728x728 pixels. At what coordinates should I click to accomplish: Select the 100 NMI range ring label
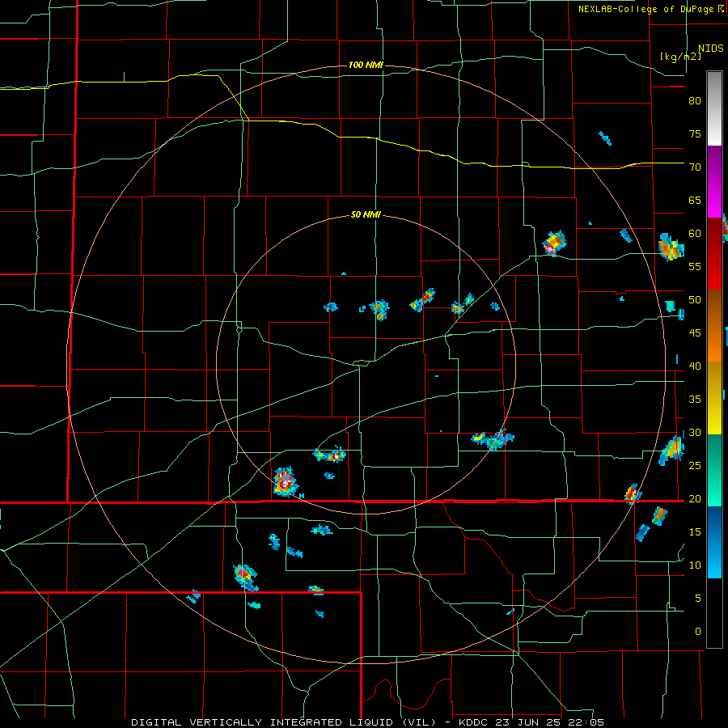tap(366, 65)
